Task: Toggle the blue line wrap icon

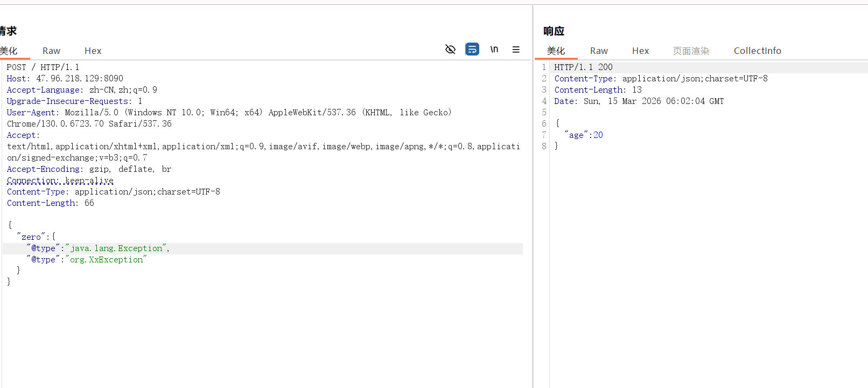Action: click(472, 50)
